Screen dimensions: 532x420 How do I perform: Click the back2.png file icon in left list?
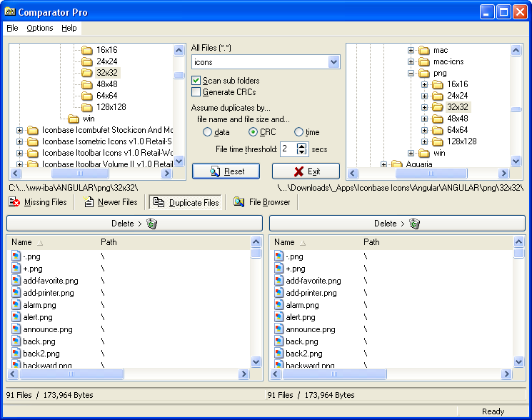pyautogui.click(x=16, y=354)
